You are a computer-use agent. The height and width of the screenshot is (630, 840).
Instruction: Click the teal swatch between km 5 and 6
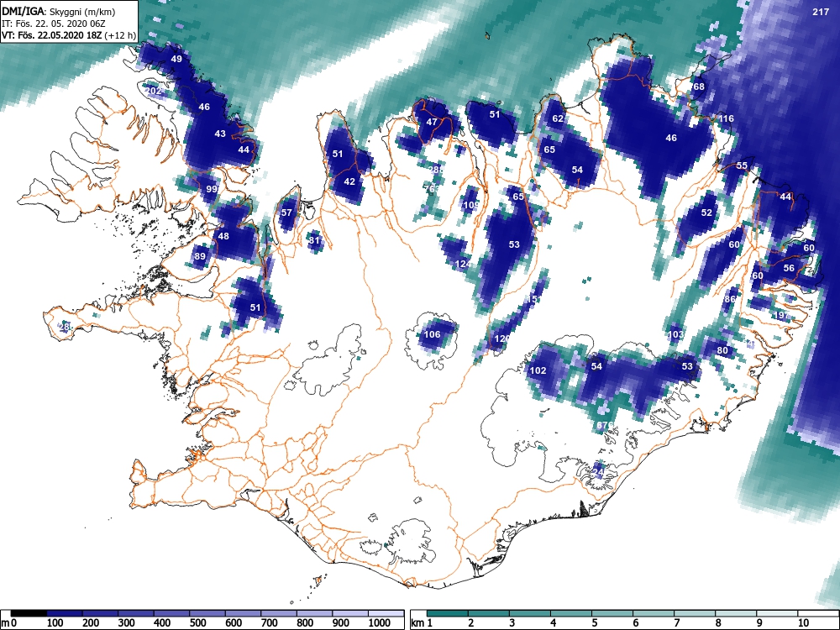pyautogui.click(x=612, y=613)
